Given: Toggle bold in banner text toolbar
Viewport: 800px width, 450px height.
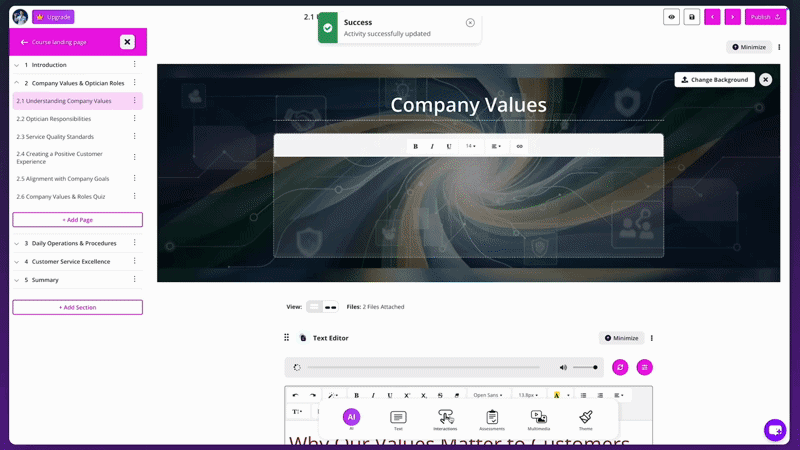Looking at the screenshot, I should [415, 146].
